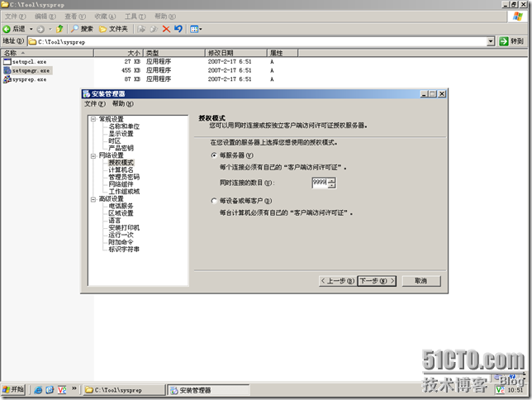Viewport: 532px width, 400px height.
Task: Select the setupmgr.exe file icon
Action: [7, 70]
